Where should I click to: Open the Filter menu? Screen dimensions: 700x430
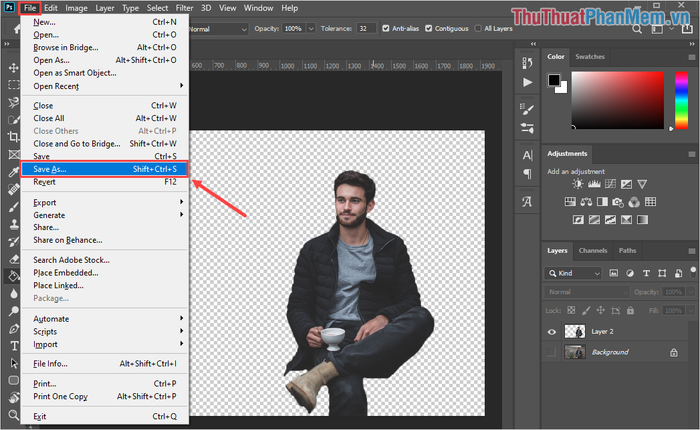click(184, 8)
